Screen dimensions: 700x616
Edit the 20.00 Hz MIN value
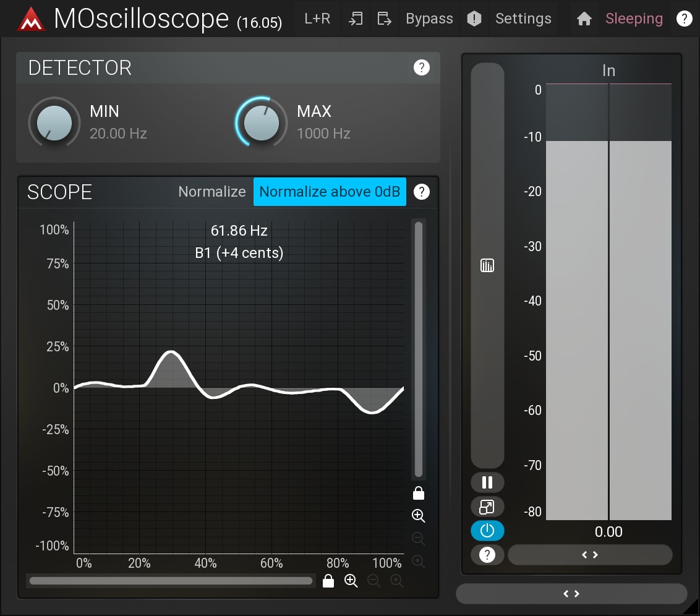point(118,134)
